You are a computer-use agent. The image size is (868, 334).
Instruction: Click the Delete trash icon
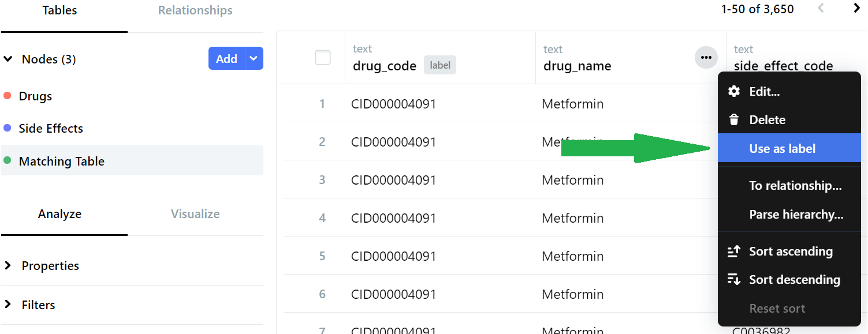click(734, 120)
